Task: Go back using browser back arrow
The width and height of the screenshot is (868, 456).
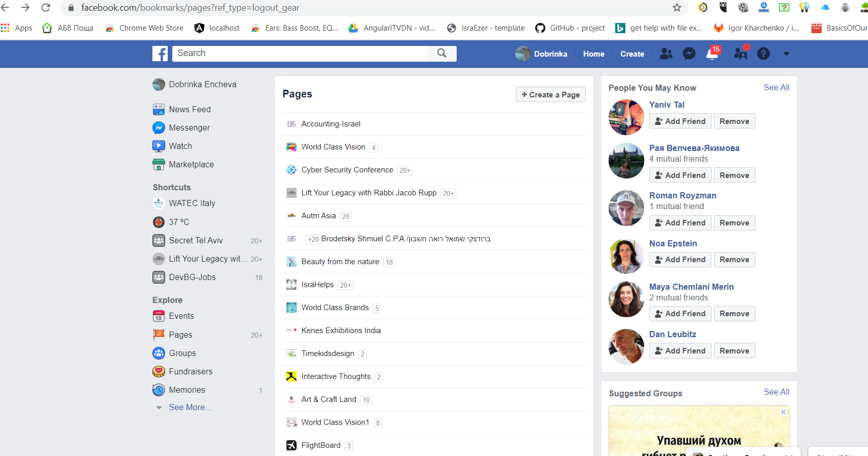Action: click(x=6, y=8)
